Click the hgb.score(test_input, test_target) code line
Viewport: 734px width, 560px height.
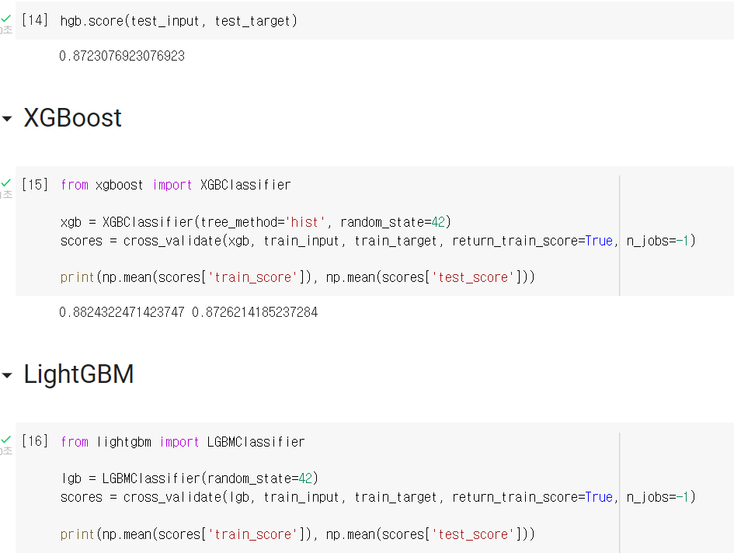click(x=179, y=21)
